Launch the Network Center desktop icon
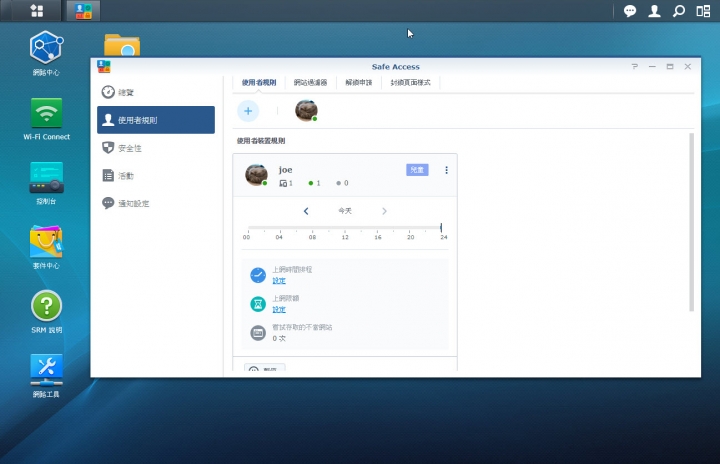Screen dimensions: 720x464 click(x=46, y=53)
